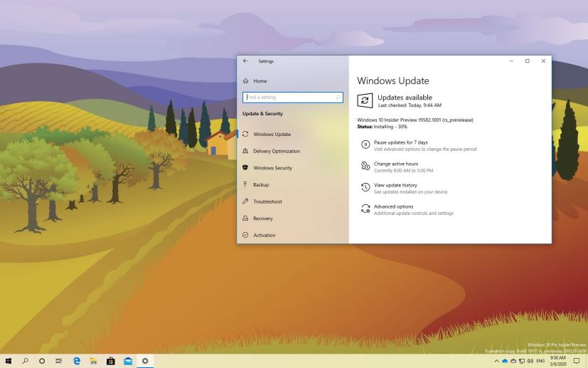Click Pause updates for 7 days

(x=401, y=142)
